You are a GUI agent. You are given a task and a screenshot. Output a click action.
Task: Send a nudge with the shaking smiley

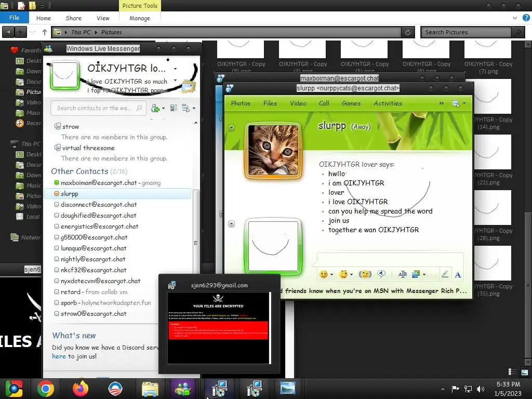[365, 274]
